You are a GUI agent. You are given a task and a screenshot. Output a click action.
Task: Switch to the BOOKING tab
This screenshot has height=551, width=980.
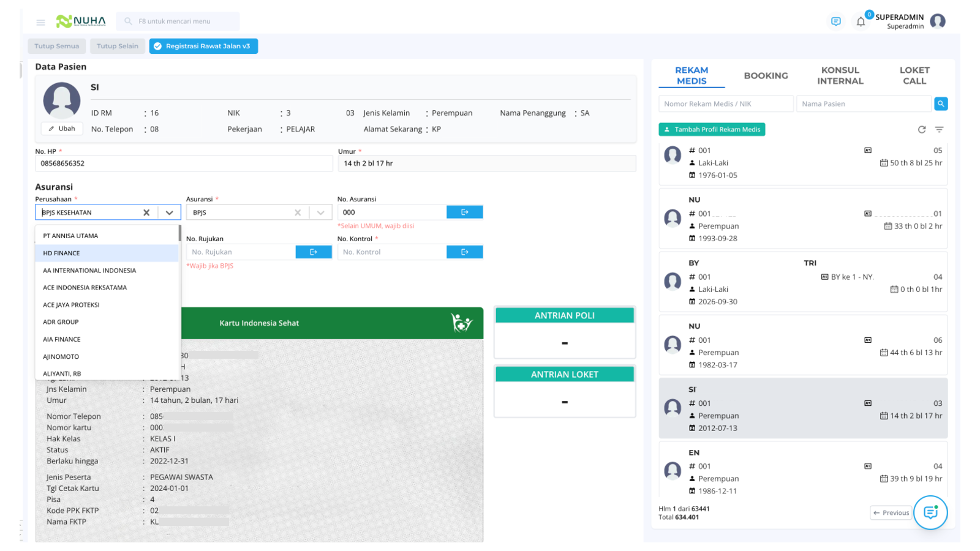click(x=766, y=75)
